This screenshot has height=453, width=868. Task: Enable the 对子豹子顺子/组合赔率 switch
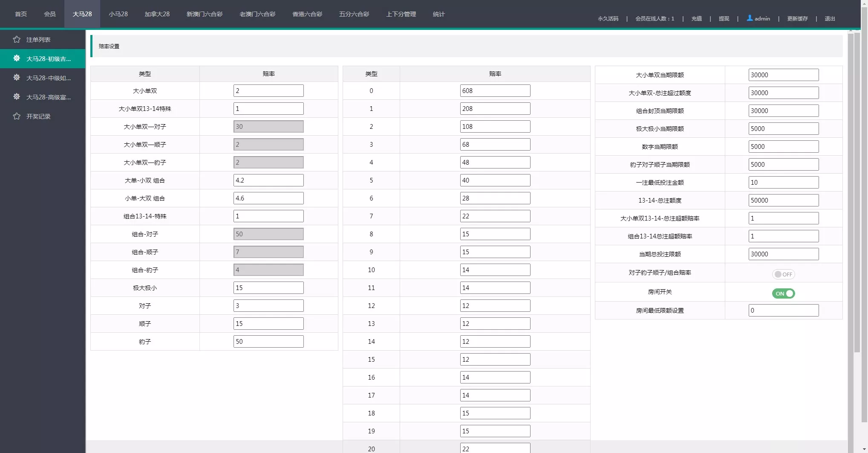coord(783,274)
